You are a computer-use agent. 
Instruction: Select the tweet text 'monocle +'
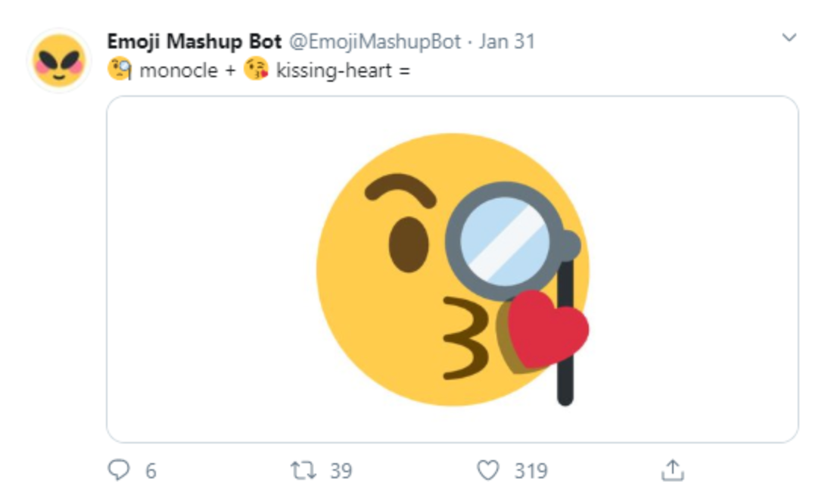[x=187, y=70]
